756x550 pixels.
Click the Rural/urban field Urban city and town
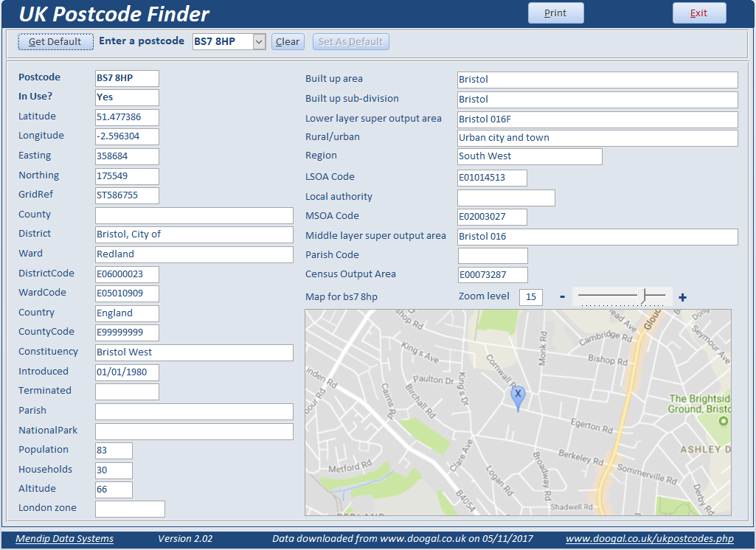597,138
